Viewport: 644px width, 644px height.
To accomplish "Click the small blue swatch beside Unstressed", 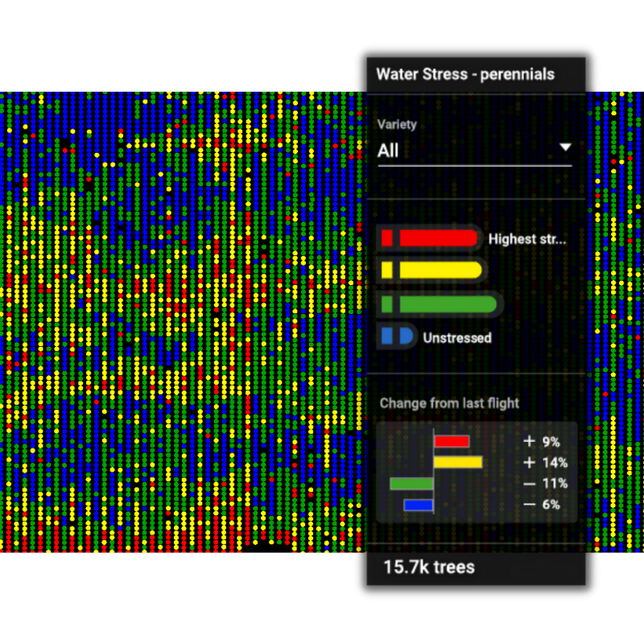I will click(387, 336).
